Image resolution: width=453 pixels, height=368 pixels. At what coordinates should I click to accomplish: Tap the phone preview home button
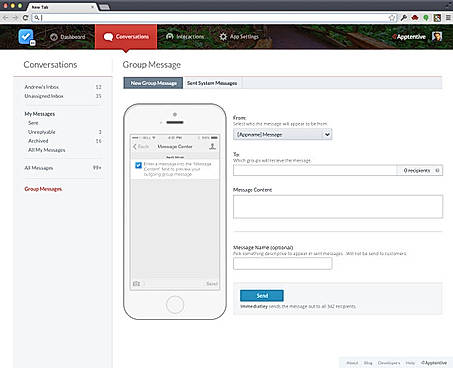coord(175,304)
